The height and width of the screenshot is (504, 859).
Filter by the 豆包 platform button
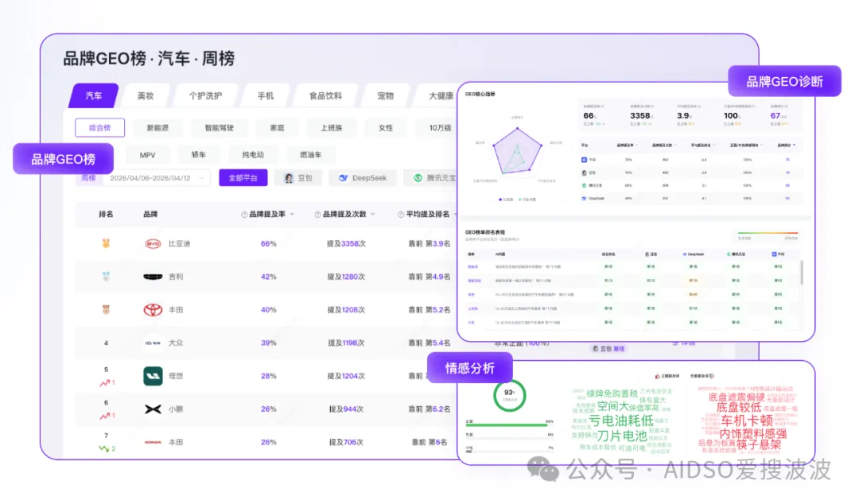(x=298, y=178)
